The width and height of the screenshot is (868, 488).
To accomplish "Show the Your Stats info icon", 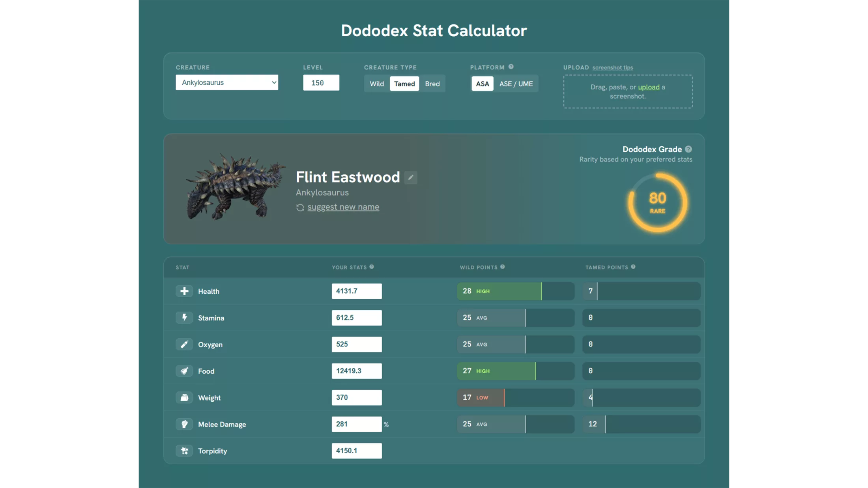I will (x=372, y=267).
